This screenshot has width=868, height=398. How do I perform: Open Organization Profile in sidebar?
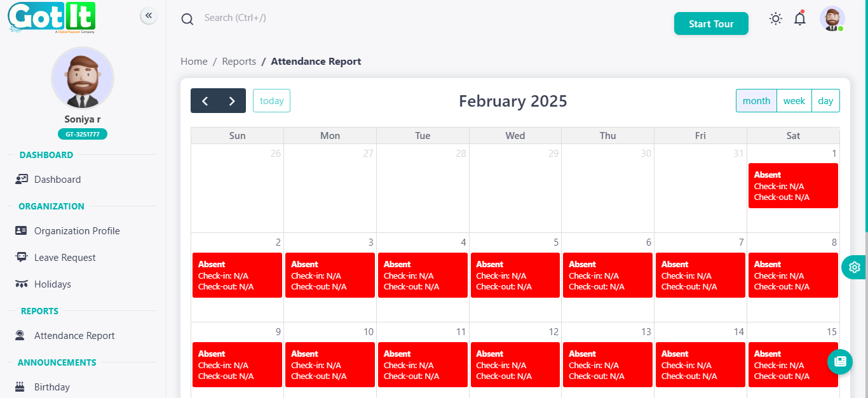tap(77, 231)
